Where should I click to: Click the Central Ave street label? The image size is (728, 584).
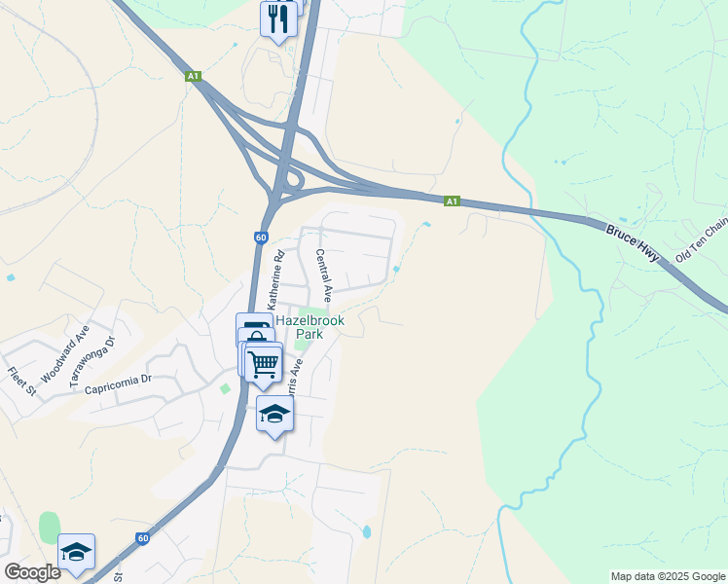pyautogui.click(x=324, y=275)
